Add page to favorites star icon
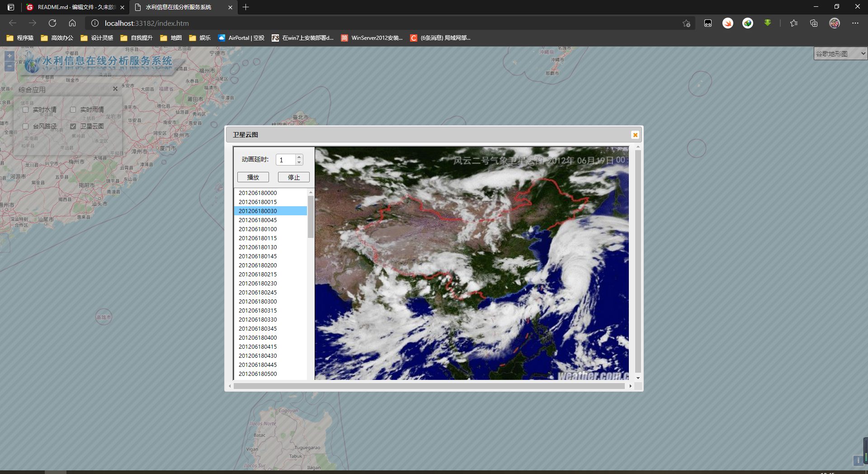The height and width of the screenshot is (474, 868). point(686,23)
